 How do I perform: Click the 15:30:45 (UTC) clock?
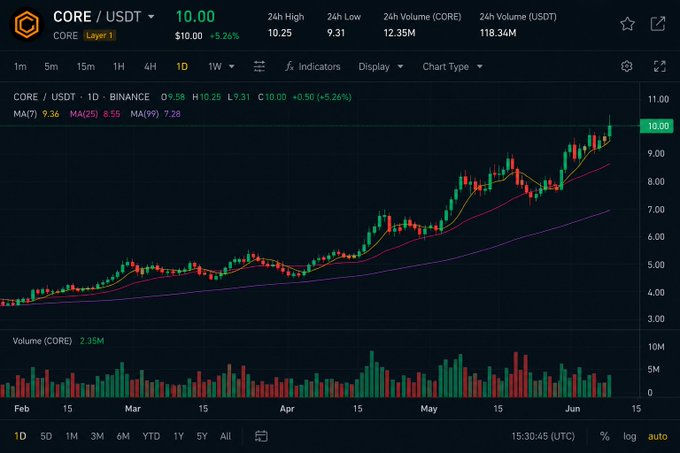pos(543,436)
